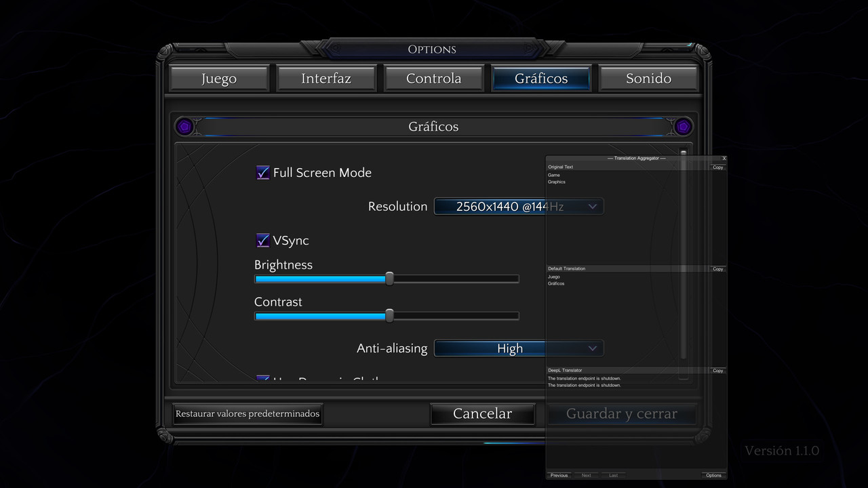Screen dimensions: 868x488
Task: Click Last in Translation Aggregator
Action: click(x=613, y=475)
